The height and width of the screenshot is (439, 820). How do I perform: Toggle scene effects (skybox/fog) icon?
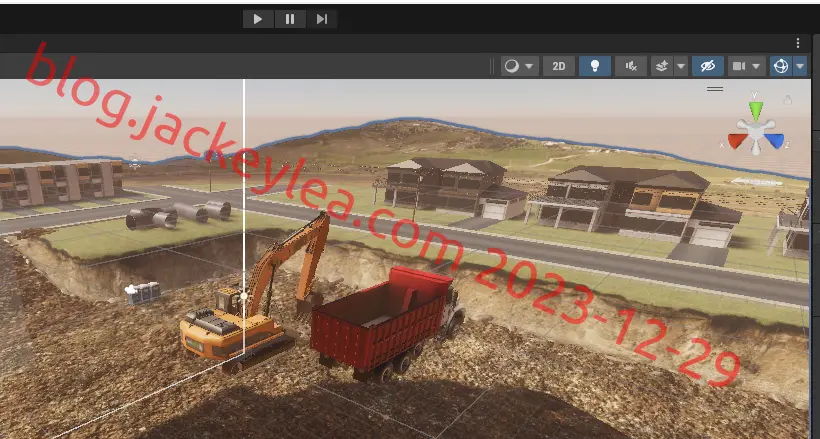[662, 66]
